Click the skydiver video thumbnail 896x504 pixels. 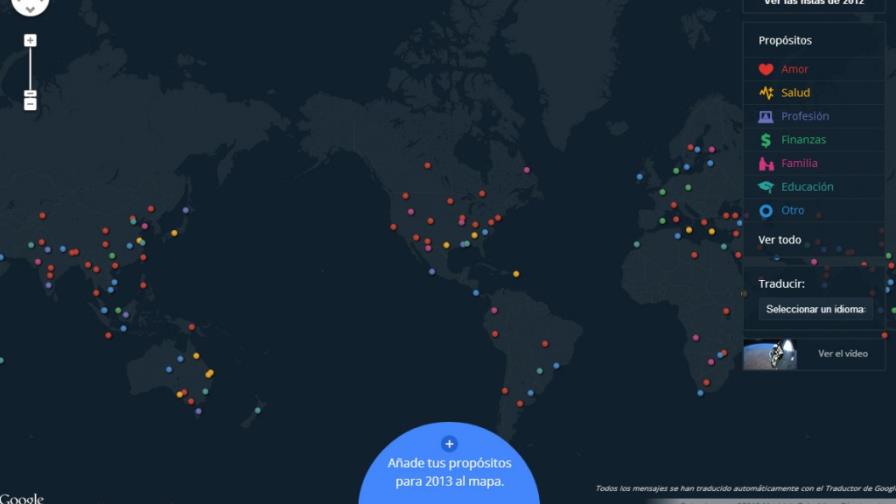coord(770,354)
